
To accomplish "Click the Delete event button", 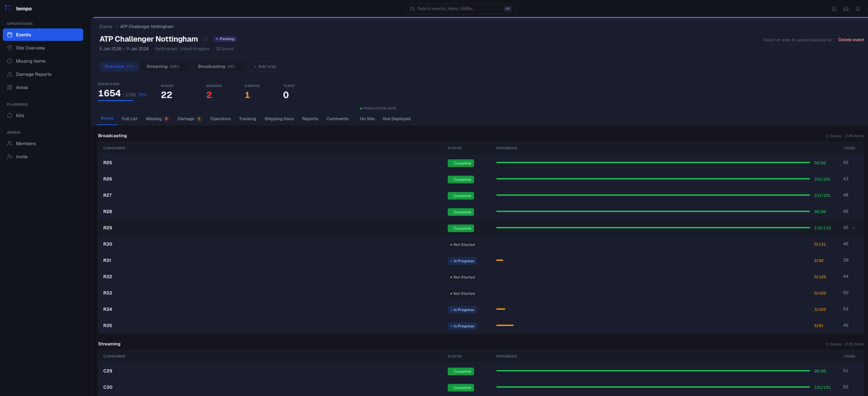I will point(851,39).
